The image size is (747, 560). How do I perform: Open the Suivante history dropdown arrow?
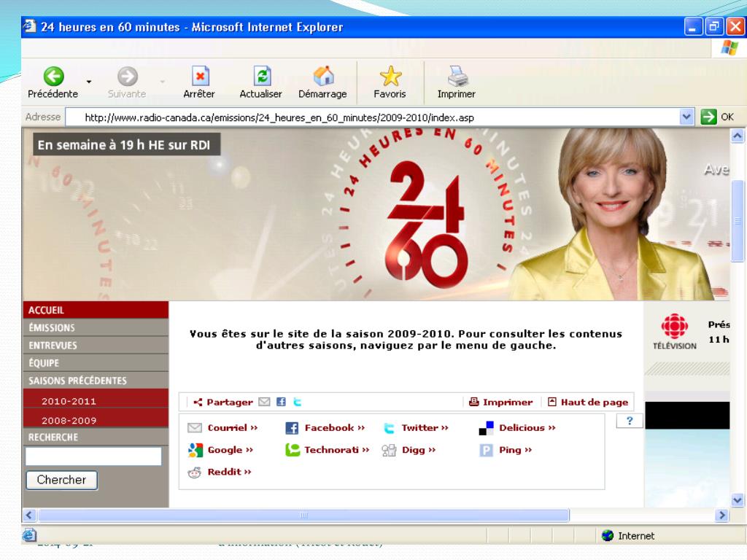(163, 82)
